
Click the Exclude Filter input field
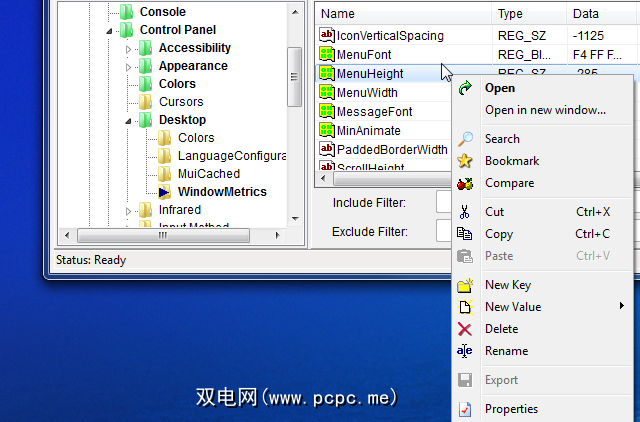444,231
